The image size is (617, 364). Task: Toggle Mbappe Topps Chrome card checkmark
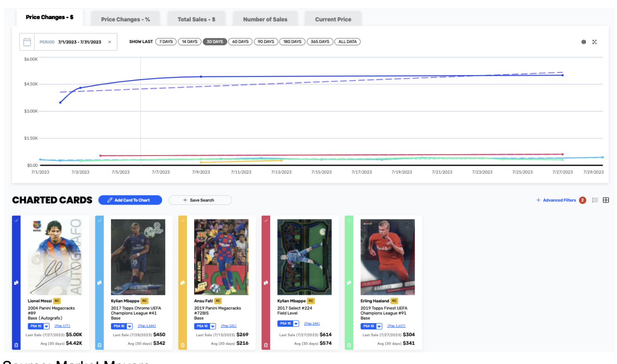pyautogui.click(x=99, y=221)
